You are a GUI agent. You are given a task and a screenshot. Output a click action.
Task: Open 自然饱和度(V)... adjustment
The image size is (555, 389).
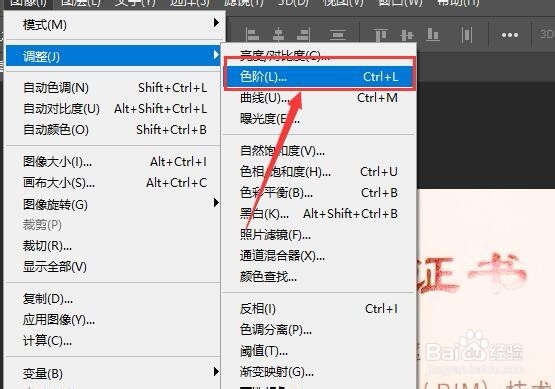[x=319, y=151]
